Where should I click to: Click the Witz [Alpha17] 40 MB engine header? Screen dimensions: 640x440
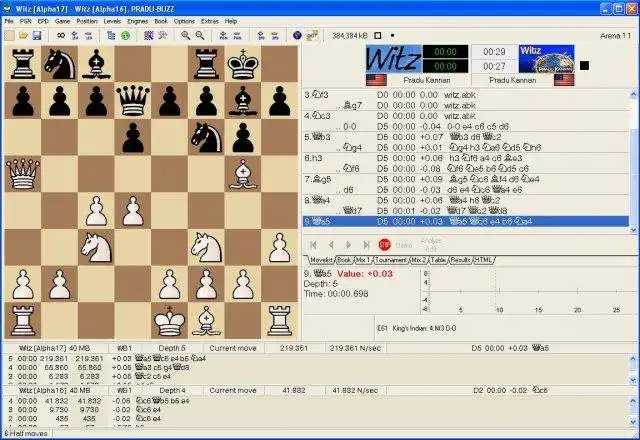point(55,348)
